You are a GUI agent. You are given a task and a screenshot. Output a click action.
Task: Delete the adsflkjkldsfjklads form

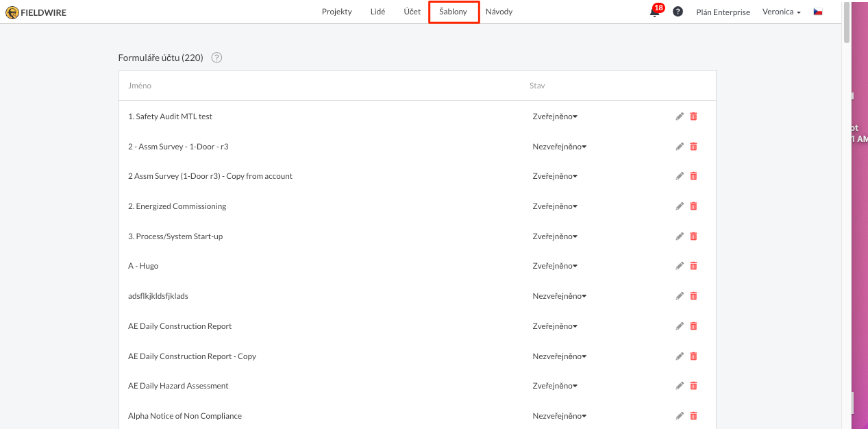pyautogui.click(x=693, y=296)
